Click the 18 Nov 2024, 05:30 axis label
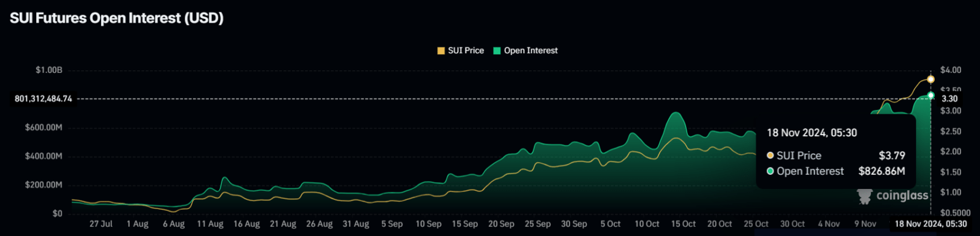The width and height of the screenshot is (980, 236). click(x=930, y=224)
